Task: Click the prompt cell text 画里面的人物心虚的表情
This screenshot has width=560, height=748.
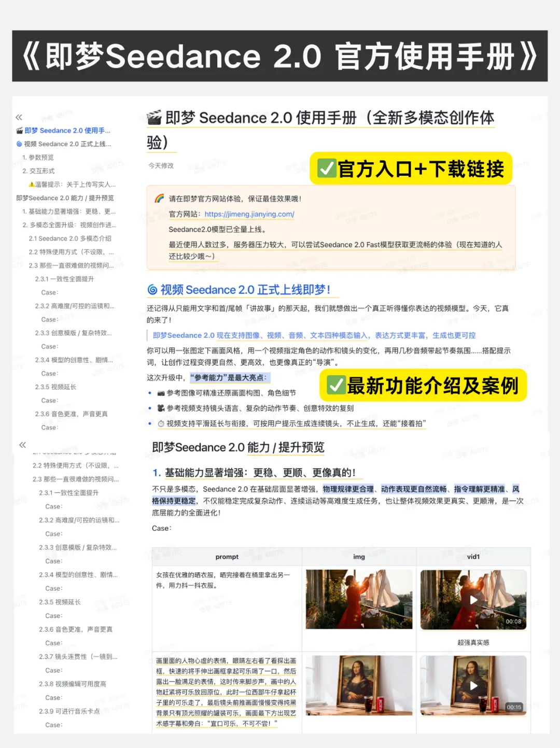Action: click(x=226, y=692)
